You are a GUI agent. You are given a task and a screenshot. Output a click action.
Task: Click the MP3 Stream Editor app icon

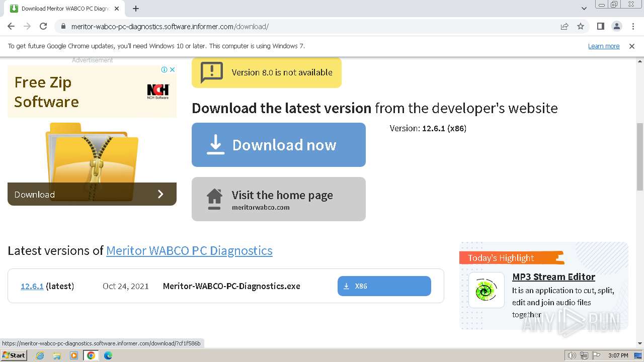(x=487, y=290)
